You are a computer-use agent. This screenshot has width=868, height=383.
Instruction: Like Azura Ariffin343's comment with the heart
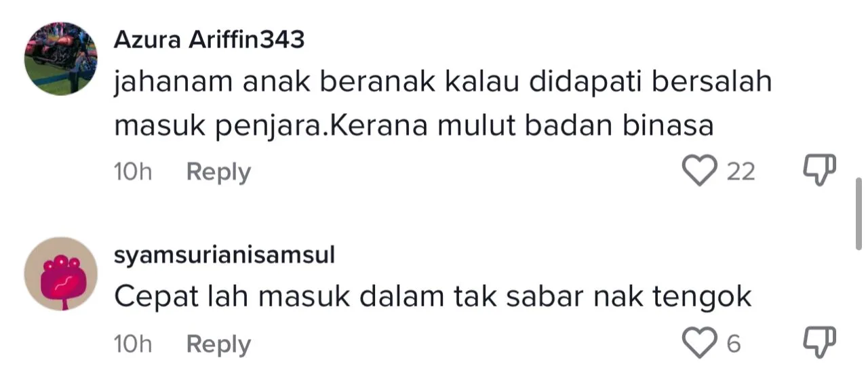click(699, 171)
